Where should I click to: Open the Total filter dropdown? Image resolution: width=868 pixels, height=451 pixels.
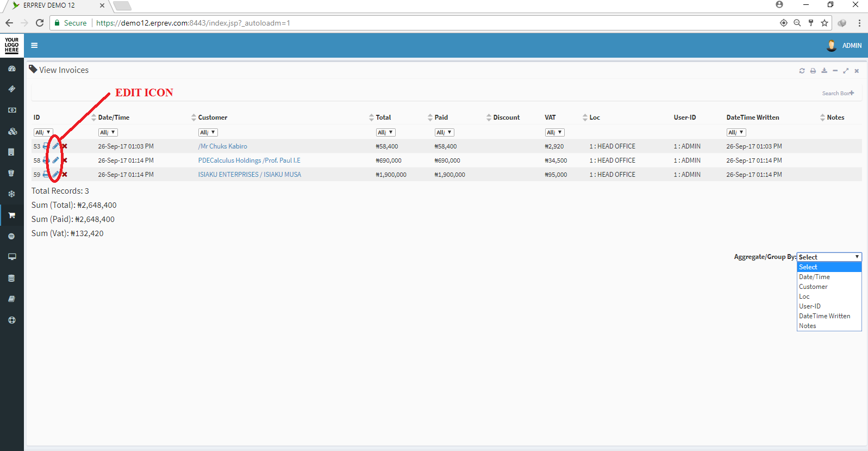point(385,132)
